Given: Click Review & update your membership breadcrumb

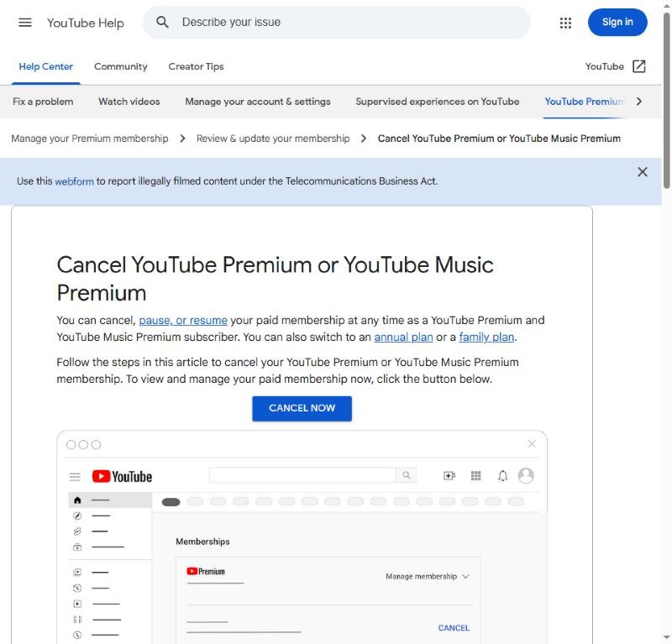Looking at the screenshot, I should tap(273, 139).
